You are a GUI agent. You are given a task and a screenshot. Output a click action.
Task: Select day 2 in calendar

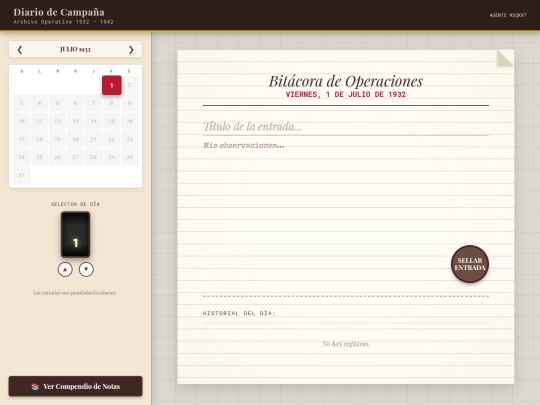pyautogui.click(x=129, y=85)
